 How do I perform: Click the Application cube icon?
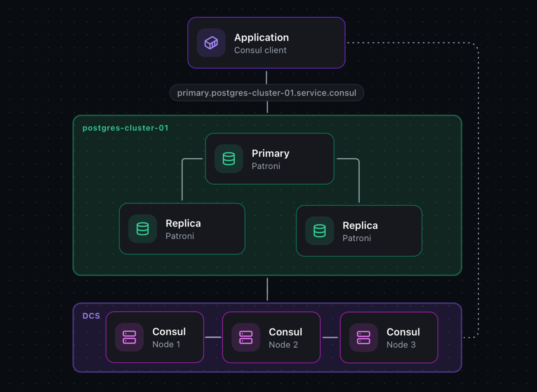pos(211,43)
